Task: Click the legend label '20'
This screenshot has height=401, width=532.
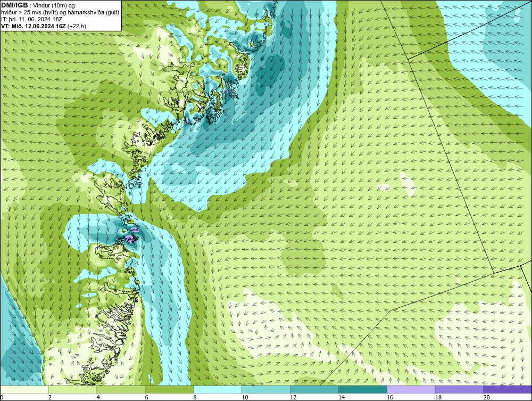Action: point(487,397)
